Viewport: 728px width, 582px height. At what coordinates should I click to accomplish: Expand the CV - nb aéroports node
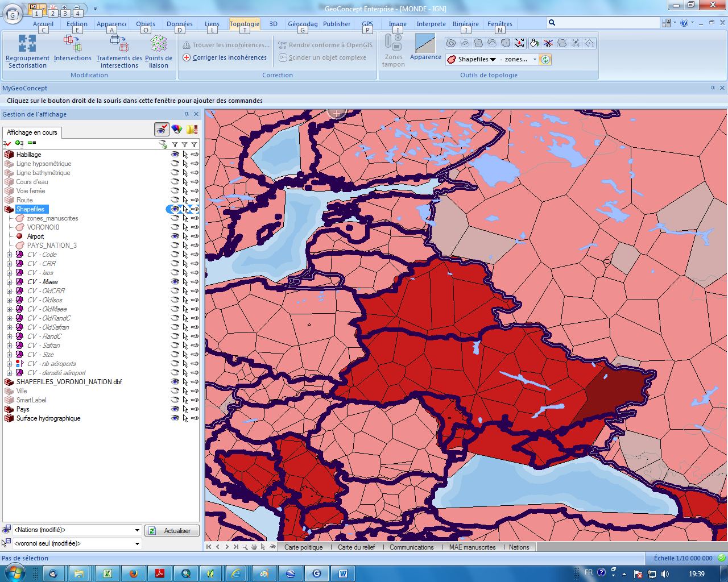pos(9,364)
